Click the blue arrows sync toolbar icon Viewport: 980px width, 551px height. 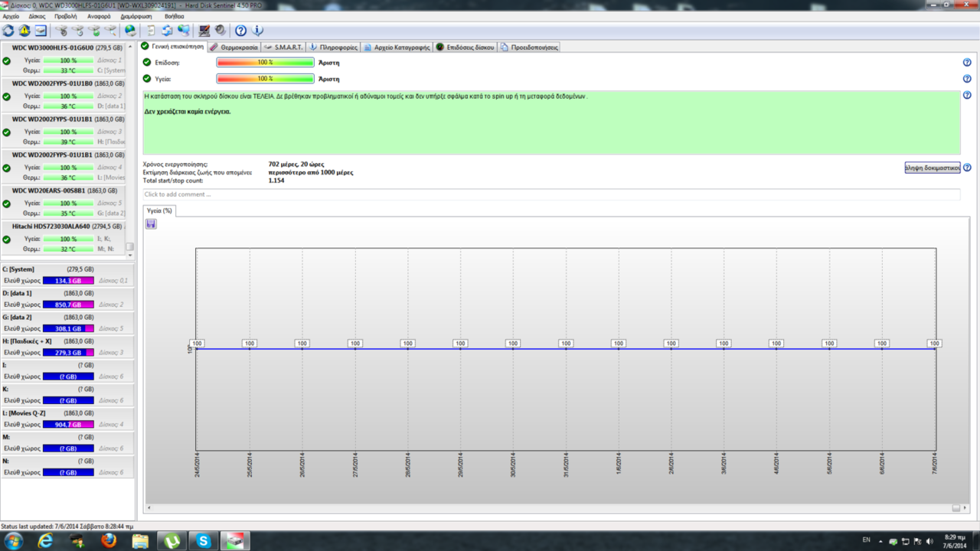[167, 31]
